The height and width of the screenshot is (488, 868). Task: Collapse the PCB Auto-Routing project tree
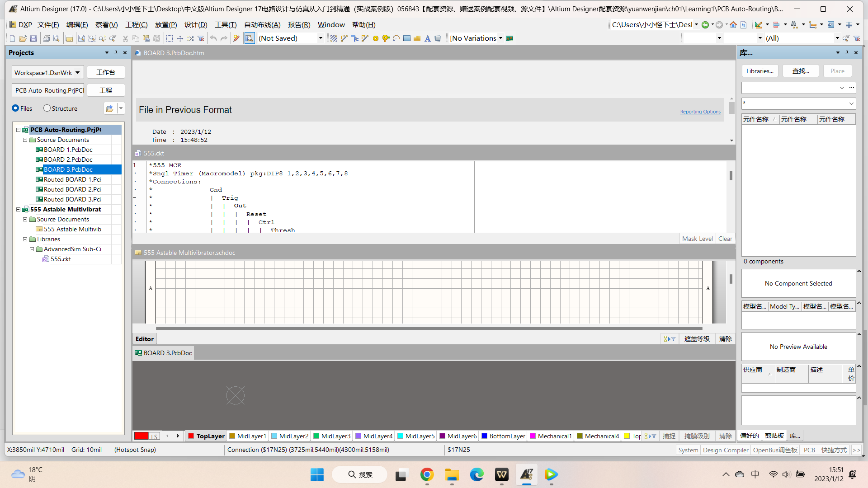[18, 130]
